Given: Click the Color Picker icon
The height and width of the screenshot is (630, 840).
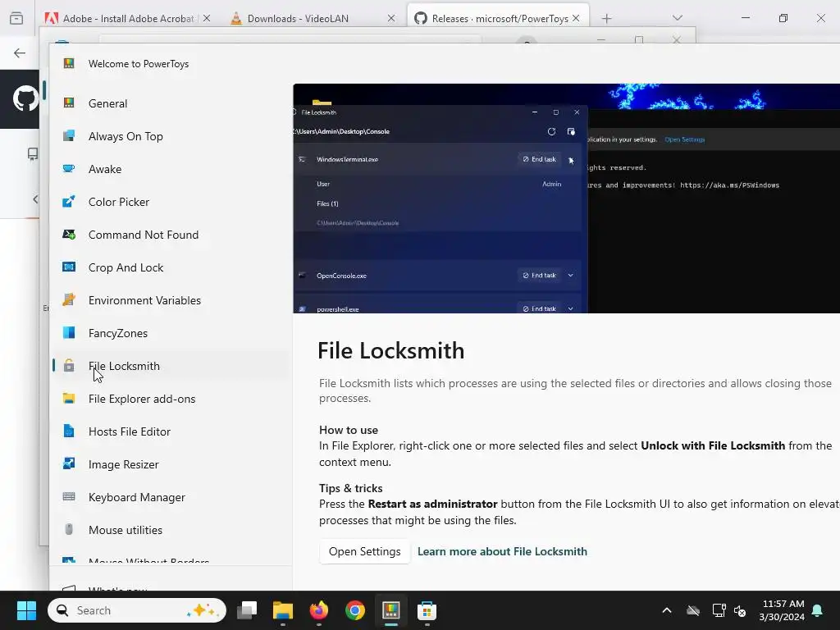Looking at the screenshot, I should (x=69, y=202).
